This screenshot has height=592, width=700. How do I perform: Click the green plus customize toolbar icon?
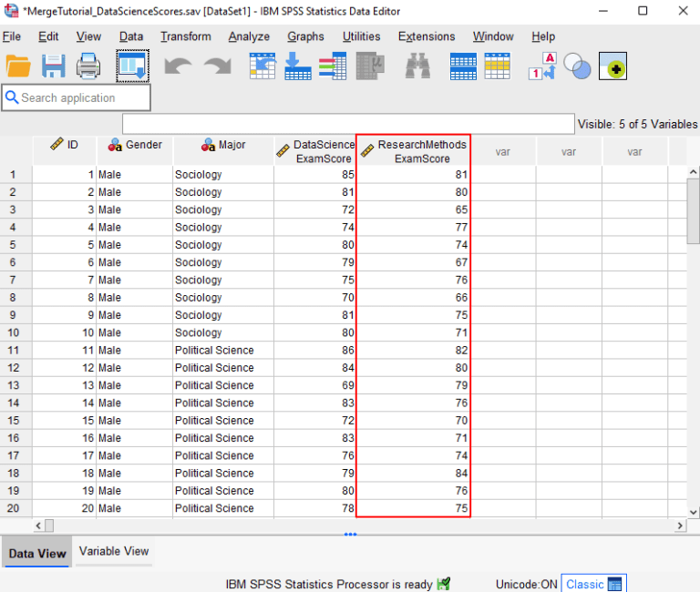tap(612, 66)
